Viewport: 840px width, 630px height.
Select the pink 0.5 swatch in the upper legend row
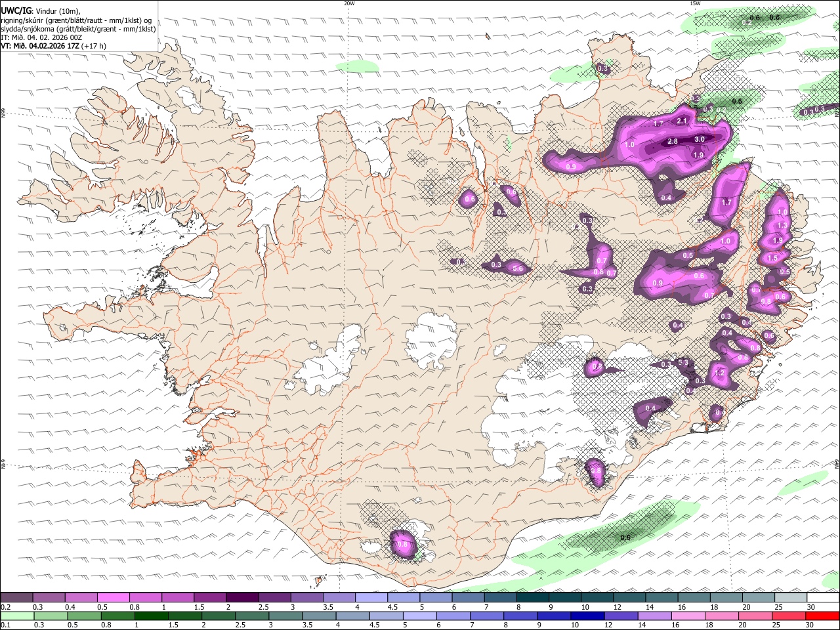pyautogui.click(x=113, y=597)
